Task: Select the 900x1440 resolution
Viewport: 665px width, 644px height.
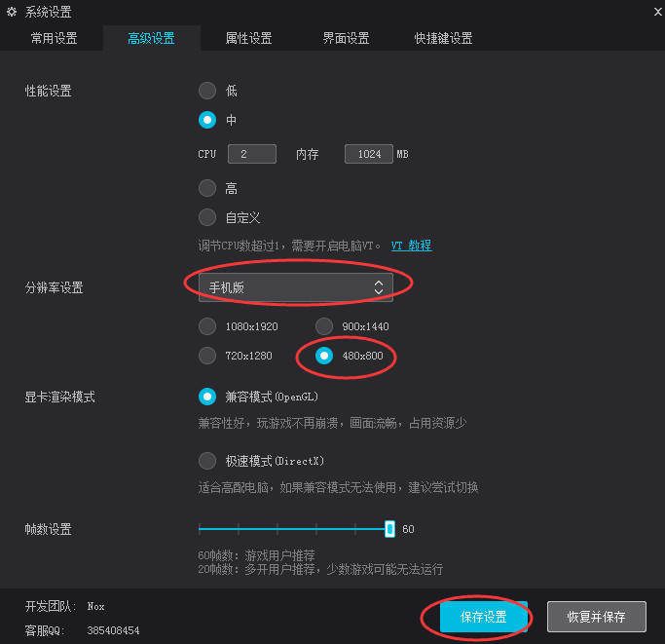Action: pos(324,326)
